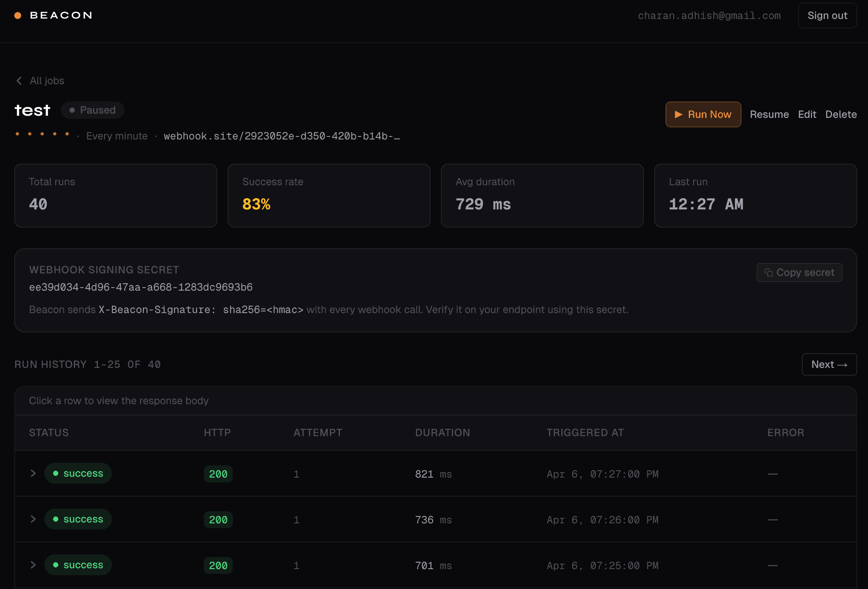Image resolution: width=868 pixels, height=589 pixels.
Task: Sign out of the account
Action: tap(827, 16)
